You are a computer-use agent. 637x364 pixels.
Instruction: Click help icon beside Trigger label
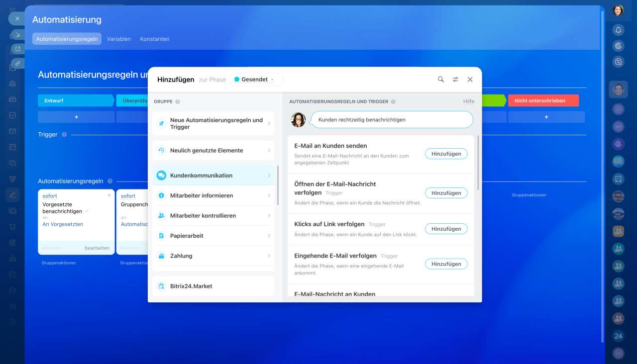(x=64, y=134)
